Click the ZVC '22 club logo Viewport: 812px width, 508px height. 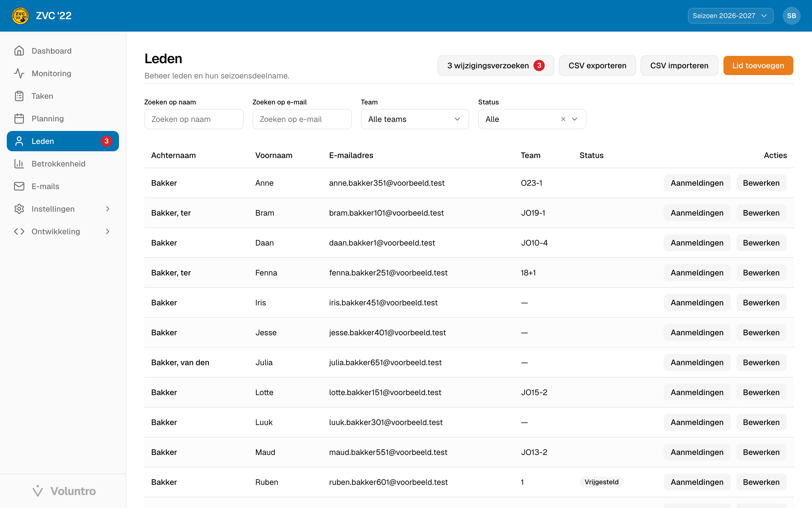(20, 16)
